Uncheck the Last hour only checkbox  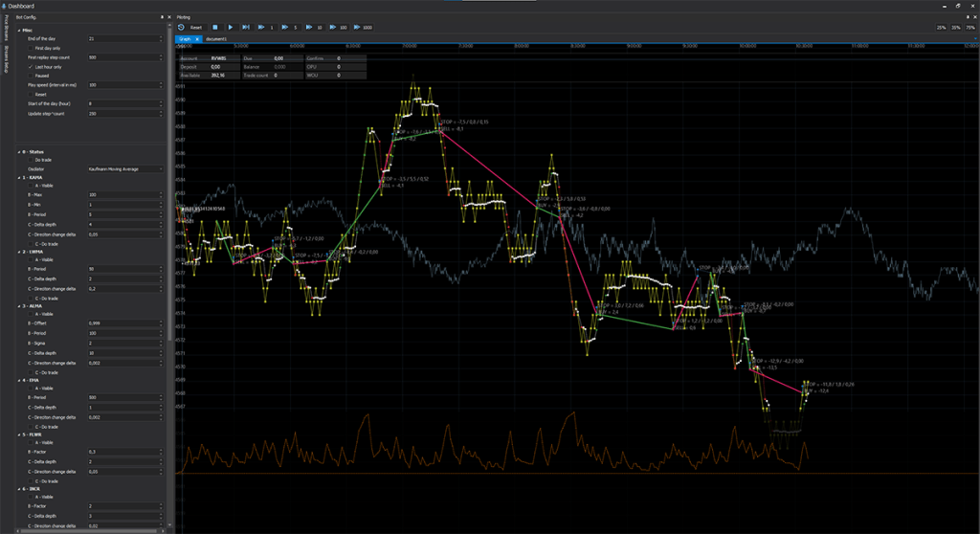(32, 67)
